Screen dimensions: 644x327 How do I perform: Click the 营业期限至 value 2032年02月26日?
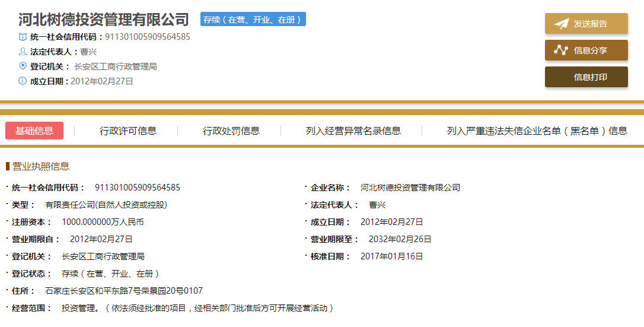click(400, 239)
